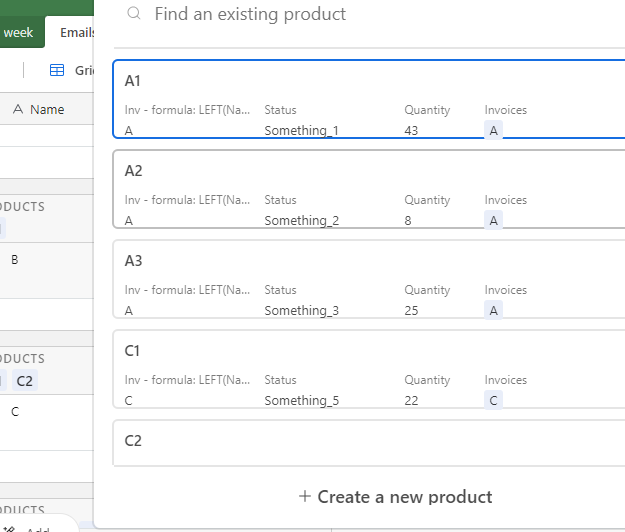Click invoice chip C in C1 card

pos(493,400)
